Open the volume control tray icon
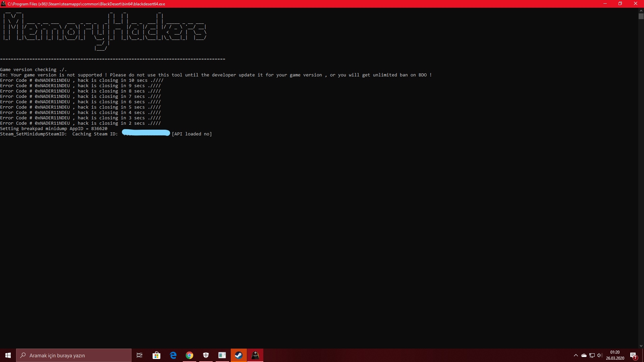644x362 pixels. (600, 355)
